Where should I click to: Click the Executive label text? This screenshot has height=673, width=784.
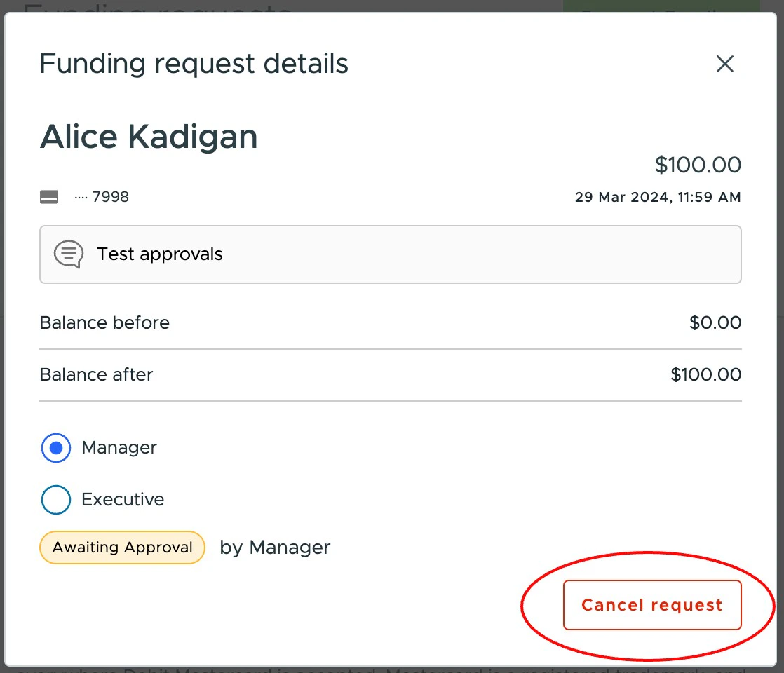(x=123, y=499)
